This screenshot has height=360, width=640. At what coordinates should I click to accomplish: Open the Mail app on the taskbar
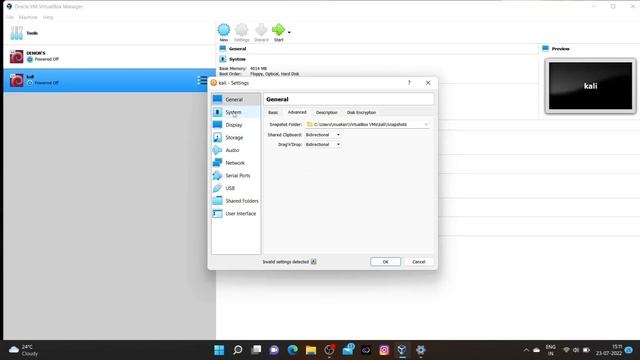pyautogui.click(x=348, y=350)
